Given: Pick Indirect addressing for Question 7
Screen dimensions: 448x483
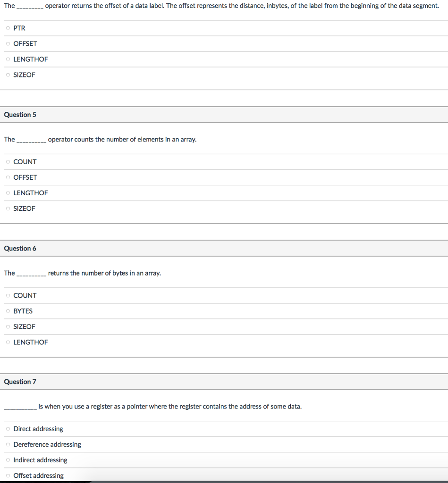Looking at the screenshot, I should tap(8, 460).
